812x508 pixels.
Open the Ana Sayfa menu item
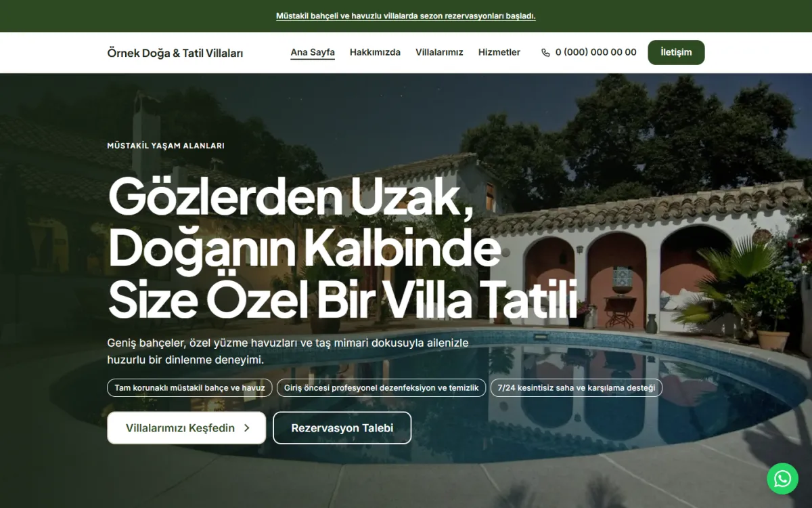click(x=313, y=52)
